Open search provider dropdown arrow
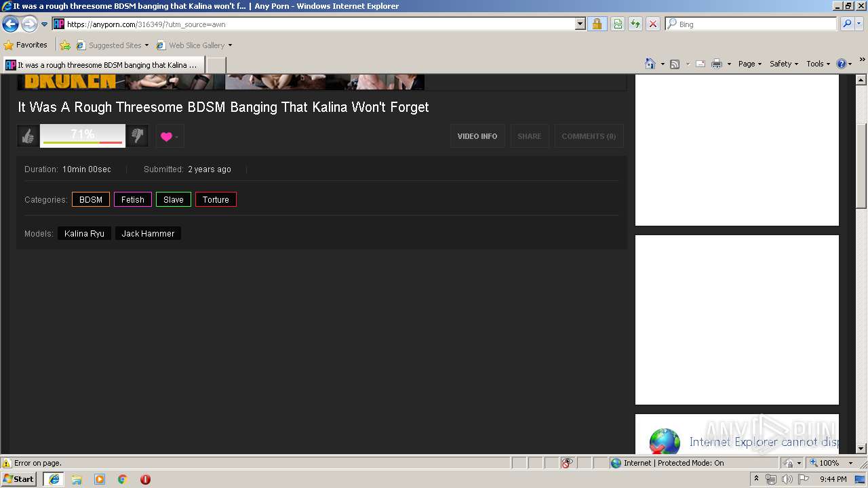The width and height of the screenshot is (868, 488). [x=859, y=24]
